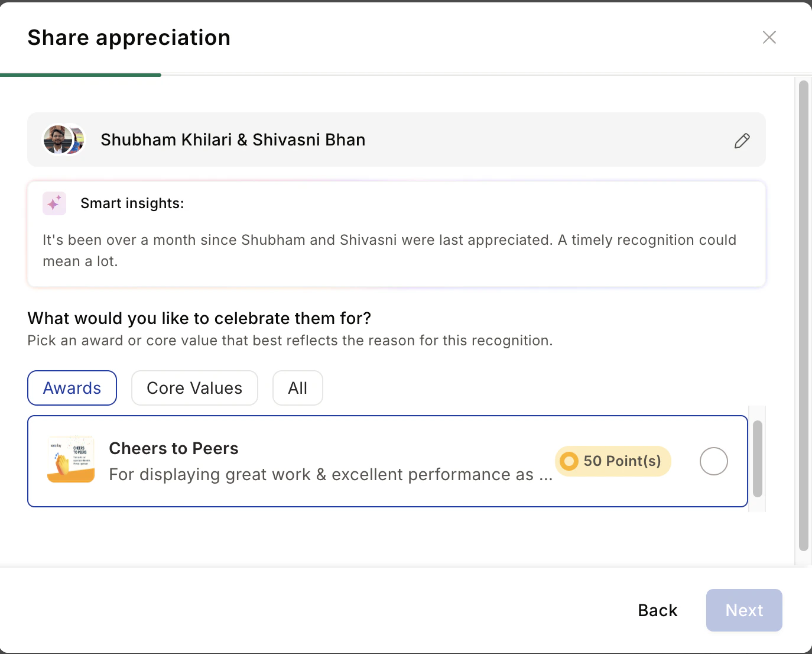Click the awards list inner scrollbar
Image resolution: width=812 pixels, height=654 pixels.
[758, 459]
